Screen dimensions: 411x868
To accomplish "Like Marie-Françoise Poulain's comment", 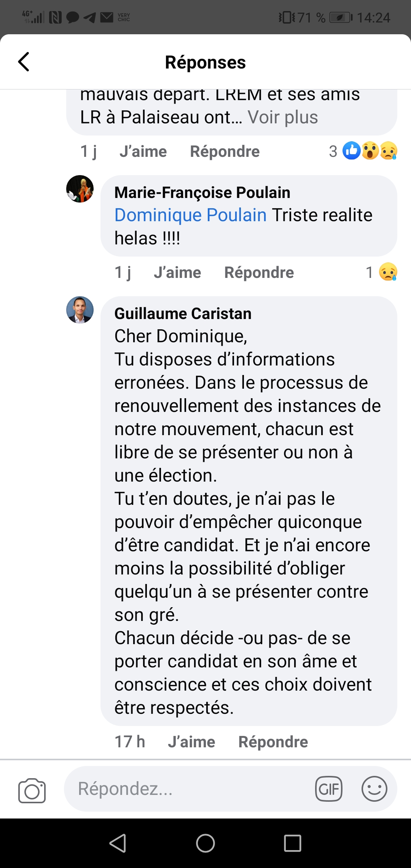I will (177, 273).
